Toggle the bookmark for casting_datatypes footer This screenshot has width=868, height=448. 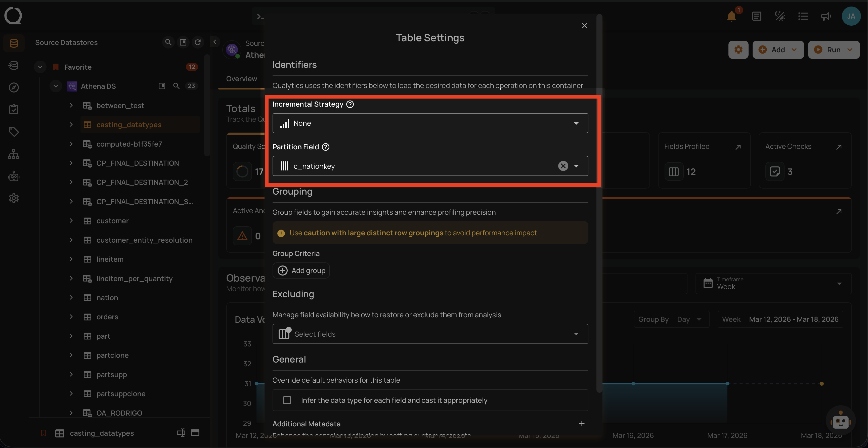(44, 433)
